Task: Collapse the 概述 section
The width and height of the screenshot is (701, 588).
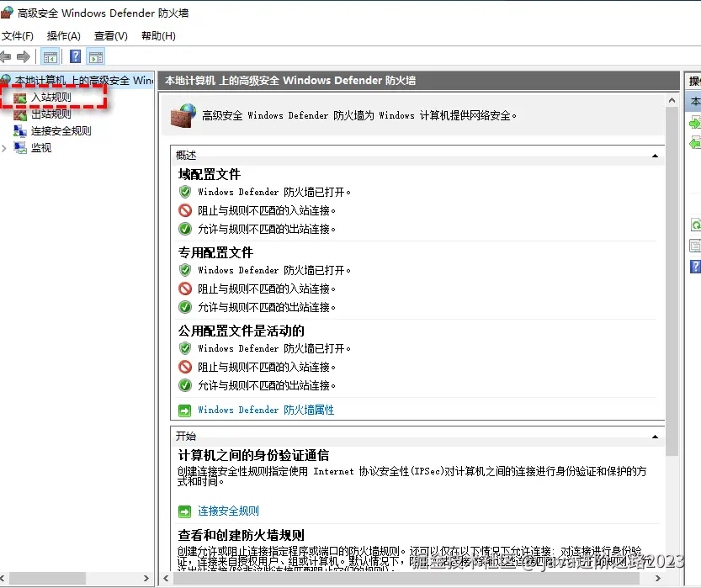Action: 655,155
